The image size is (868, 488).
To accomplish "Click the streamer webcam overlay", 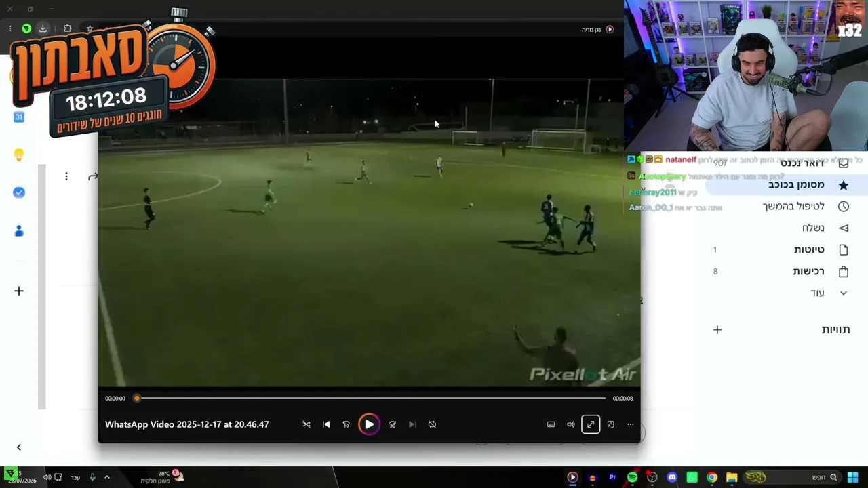I will [746, 75].
